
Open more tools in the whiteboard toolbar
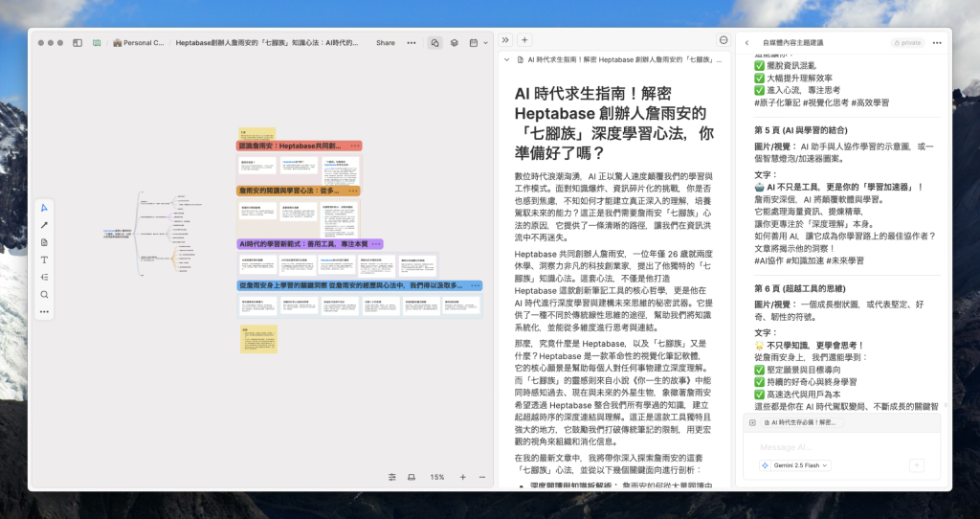click(x=44, y=311)
